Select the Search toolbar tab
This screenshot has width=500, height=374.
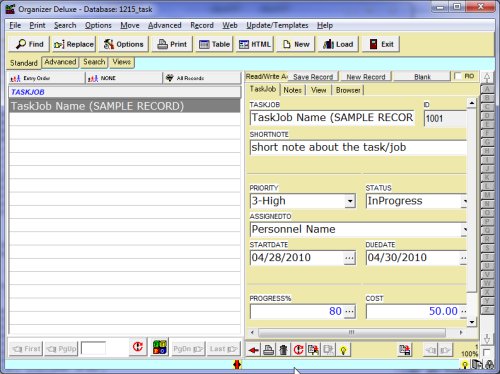(94, 62)
